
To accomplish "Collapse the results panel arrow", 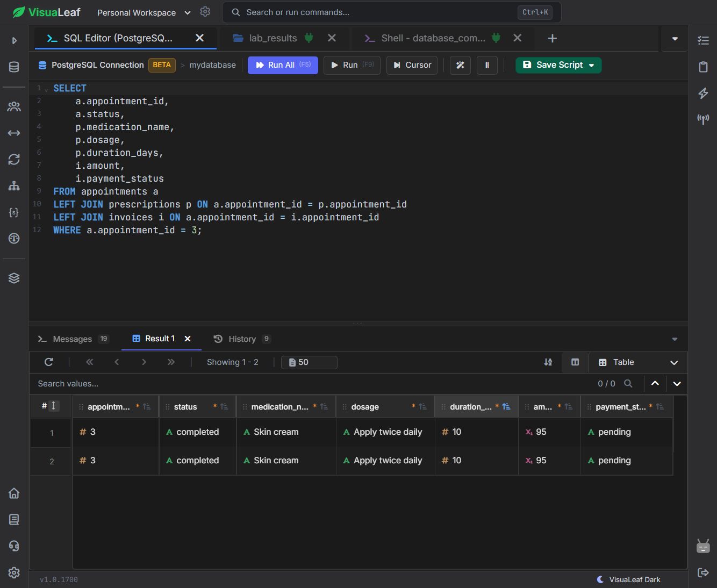I will [675, 339].
